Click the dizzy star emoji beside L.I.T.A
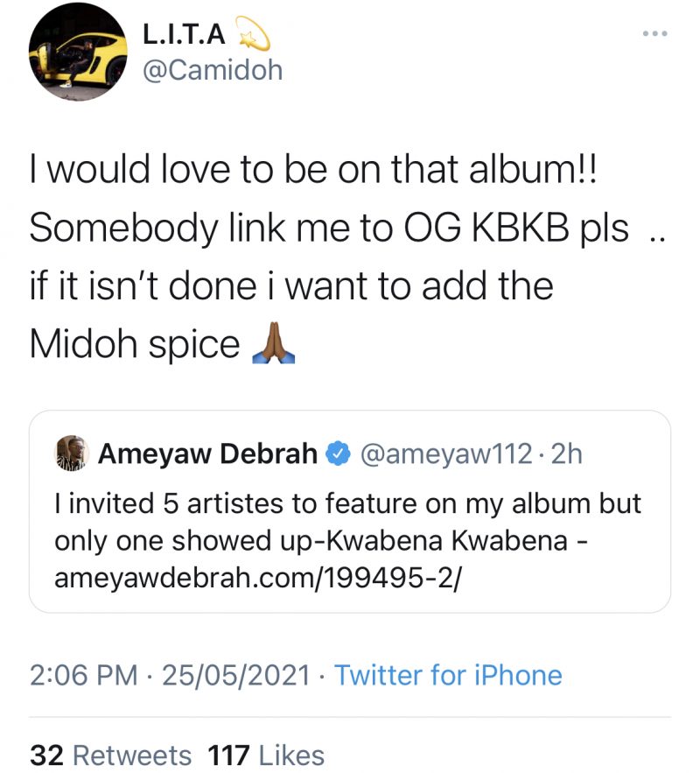700x773 pixels. tap(253, 33)
